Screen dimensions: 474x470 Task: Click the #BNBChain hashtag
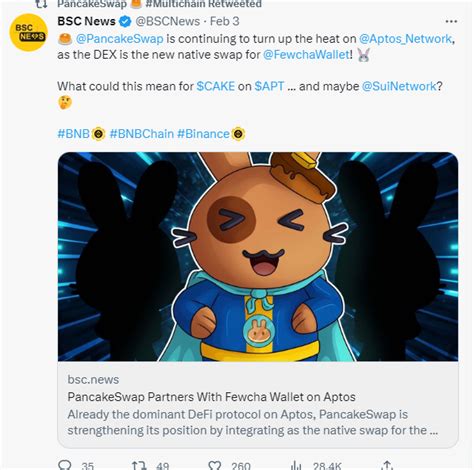142,134
